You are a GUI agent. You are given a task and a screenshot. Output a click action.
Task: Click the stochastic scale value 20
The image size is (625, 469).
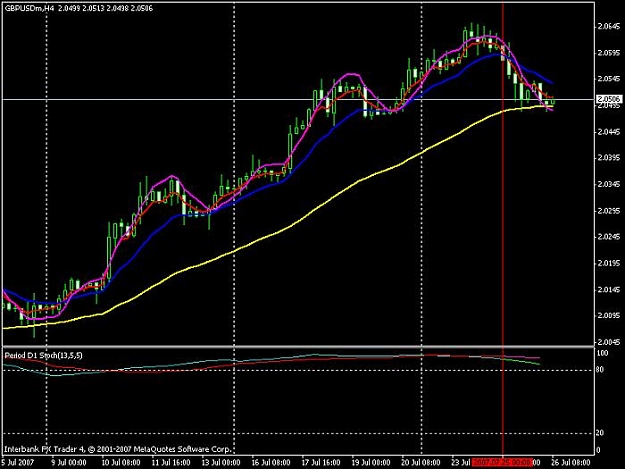[x=600, y=433]
